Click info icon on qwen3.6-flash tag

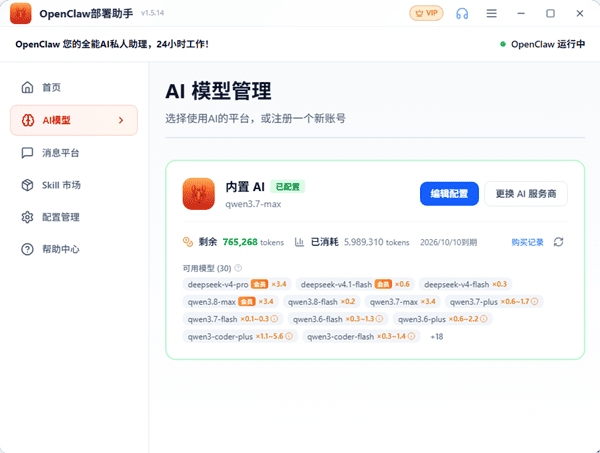[x=379, y=319]
